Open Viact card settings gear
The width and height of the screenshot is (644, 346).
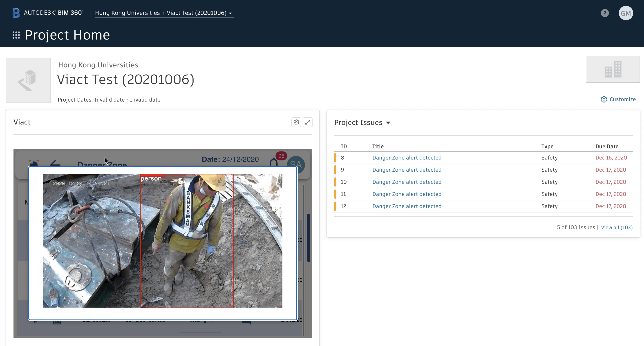pos(296,122)
